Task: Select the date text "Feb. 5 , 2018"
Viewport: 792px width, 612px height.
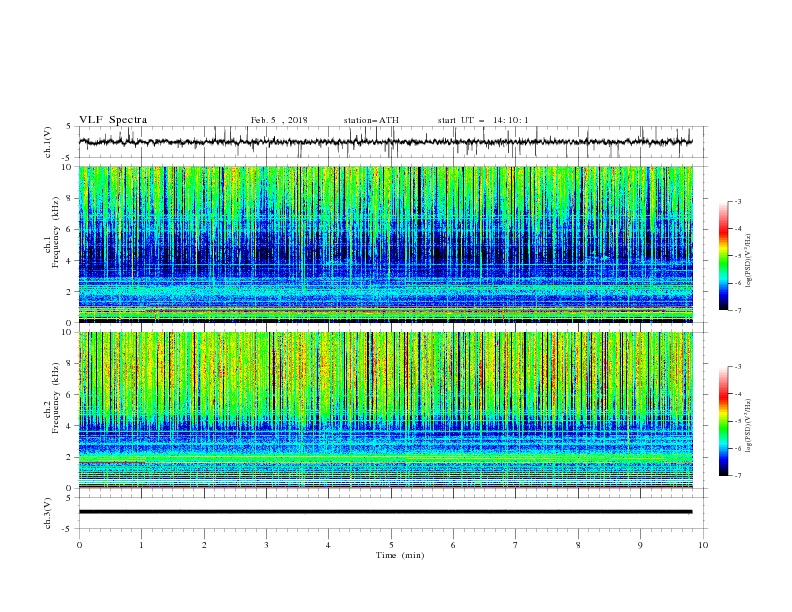Action: (x=279, y=120)
